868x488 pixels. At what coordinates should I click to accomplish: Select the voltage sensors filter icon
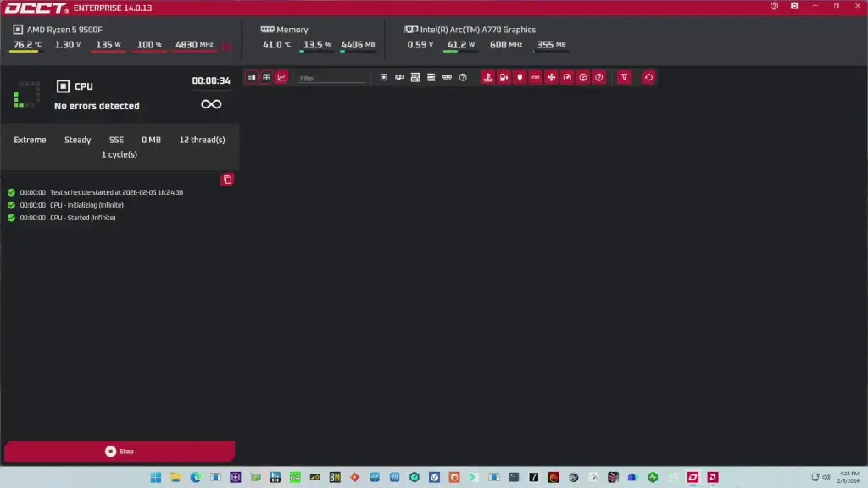click(503, 77)
